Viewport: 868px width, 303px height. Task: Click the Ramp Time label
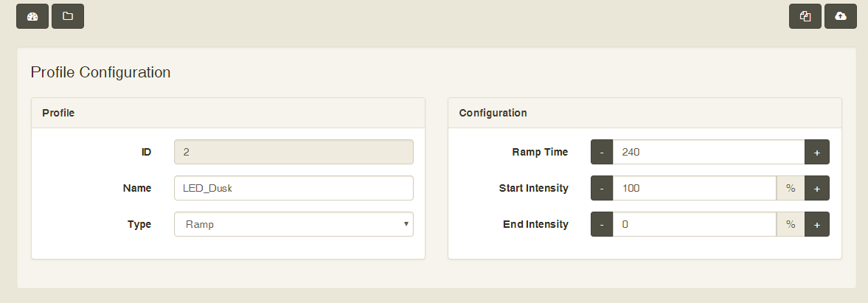pyautogui.click(x=540, y=152)
